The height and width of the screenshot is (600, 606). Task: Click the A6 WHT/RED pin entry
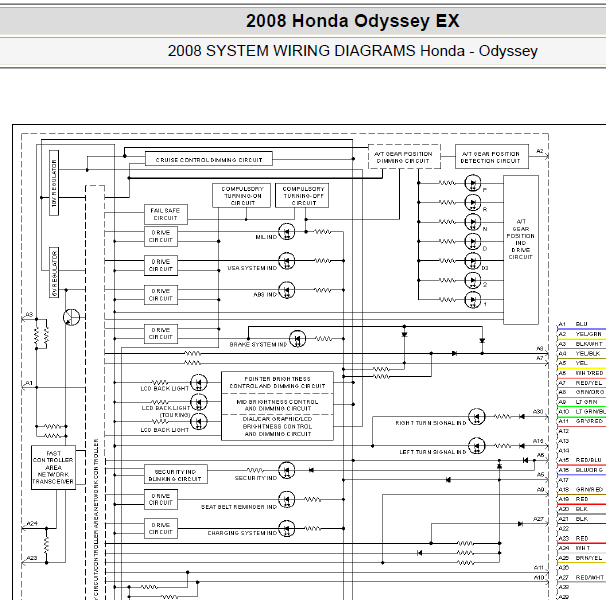click(x=582, y=373)
